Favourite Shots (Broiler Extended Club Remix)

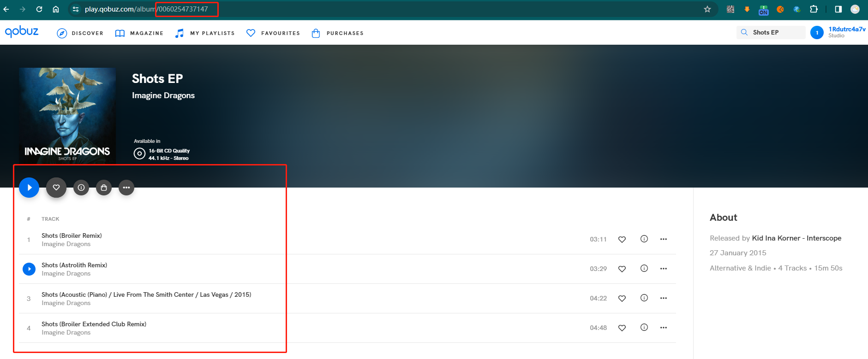[622, 328]
